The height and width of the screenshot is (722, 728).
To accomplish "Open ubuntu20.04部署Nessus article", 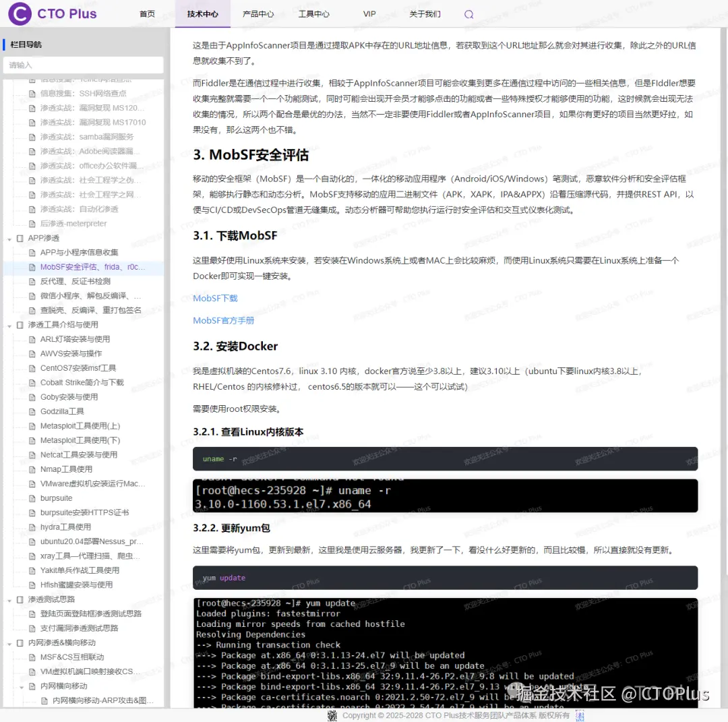I will click(x=92, y=541).
